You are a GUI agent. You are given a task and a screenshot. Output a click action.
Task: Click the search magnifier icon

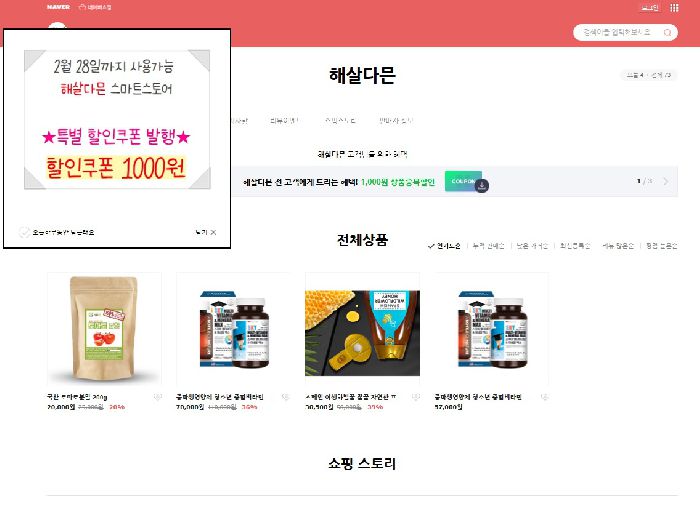667,33
